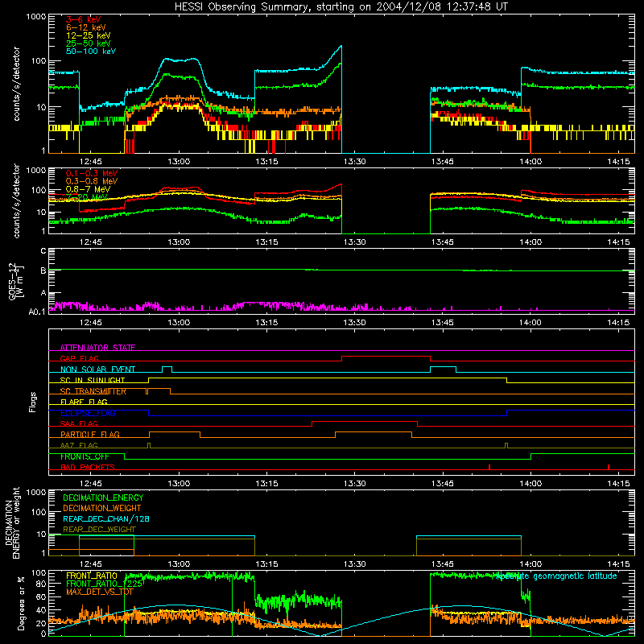This screenshot has height=644, width=644.
Task: Click the ECLIPSE_FLAG label
Action: click(88, 413)
